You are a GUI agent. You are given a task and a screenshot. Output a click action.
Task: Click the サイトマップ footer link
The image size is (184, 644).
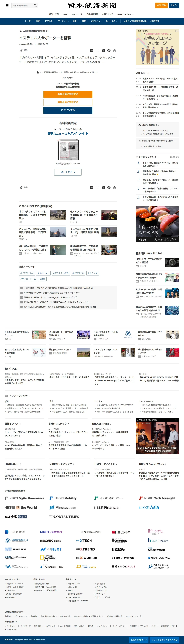click(25, 626)
